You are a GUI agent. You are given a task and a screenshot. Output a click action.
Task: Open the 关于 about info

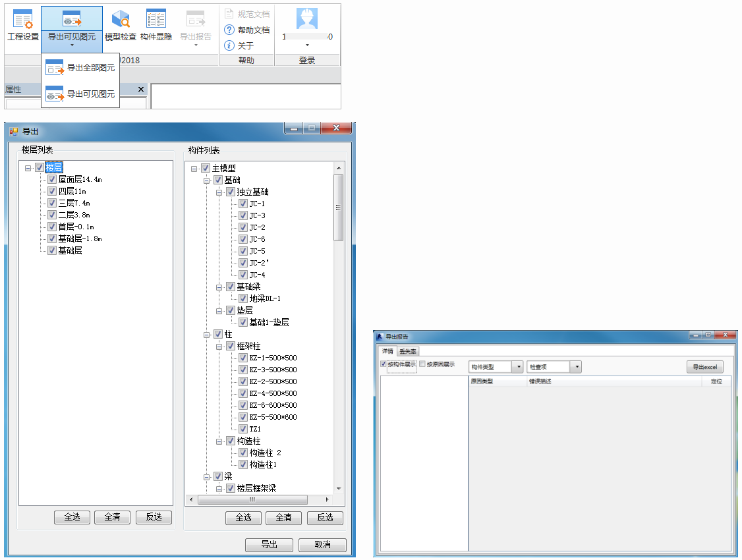[x=239, y=45]
